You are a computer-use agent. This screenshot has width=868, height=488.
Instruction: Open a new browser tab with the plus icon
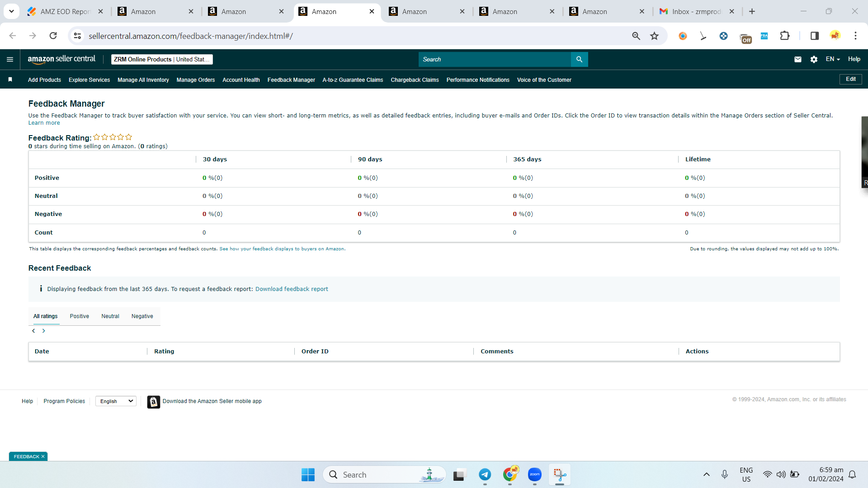pyautogui.click(x=752, y=11)
